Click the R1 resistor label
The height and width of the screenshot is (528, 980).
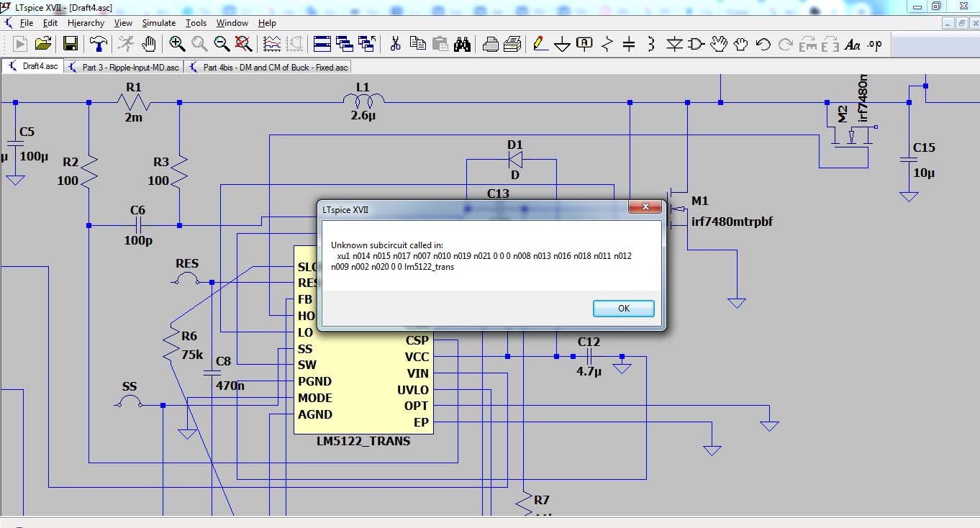134,87
